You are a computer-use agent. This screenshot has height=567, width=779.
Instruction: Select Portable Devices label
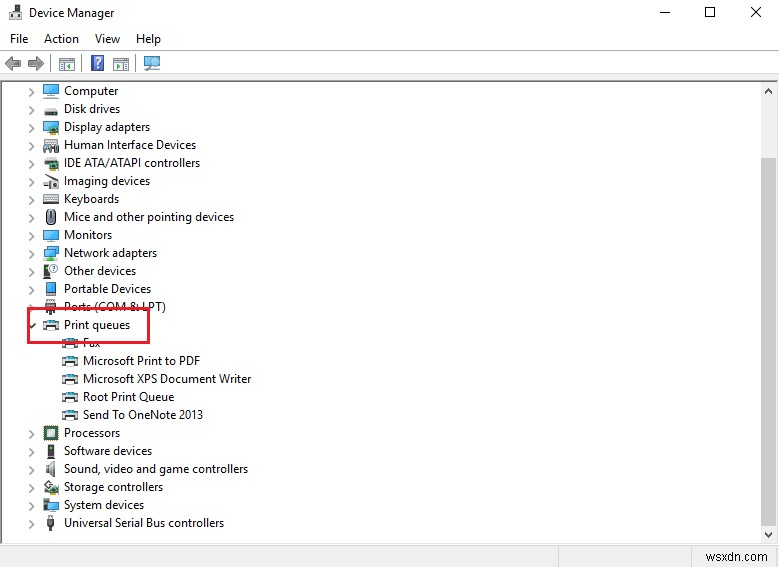coord(107,289)
